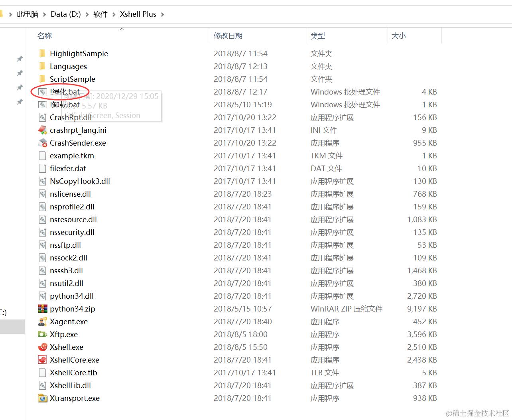512x420 pixels.
Task: Click the NsCopyHook3.dll file icon
Action: tap(42, 181)
